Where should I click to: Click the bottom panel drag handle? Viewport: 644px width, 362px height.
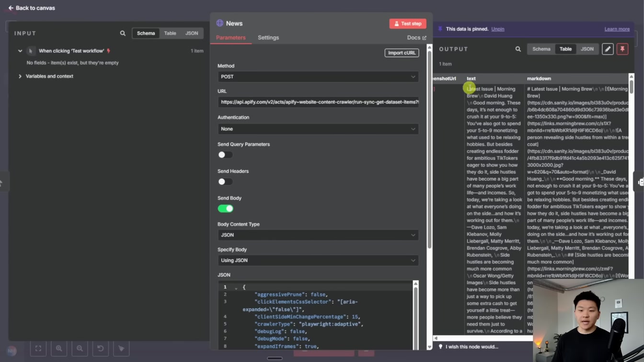[275, 358]
